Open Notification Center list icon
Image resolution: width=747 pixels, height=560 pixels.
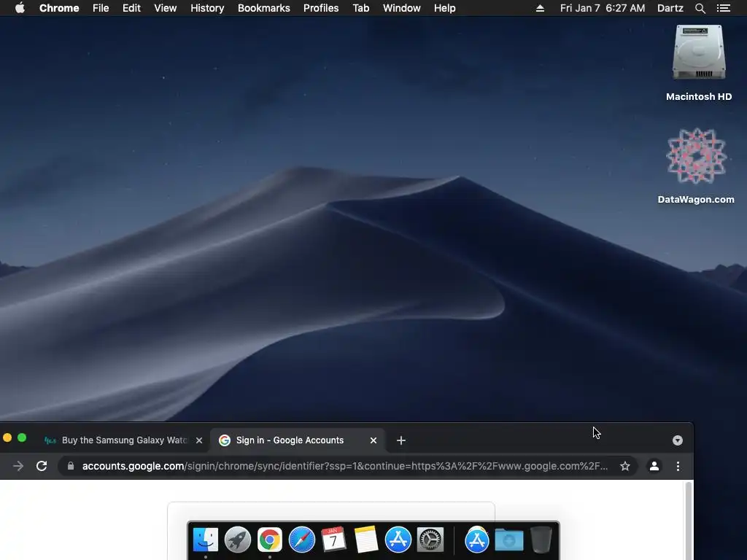724,8
